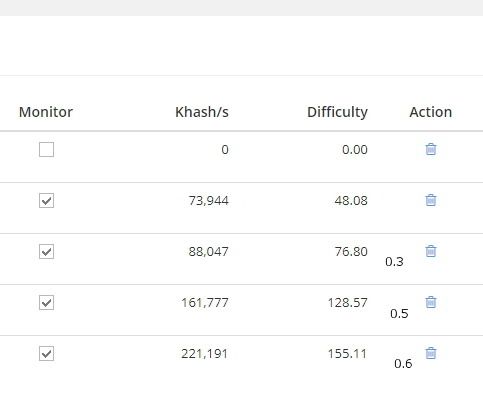This screenshot has height=403, width=483.
Task: Click the 155.11 difficulty value
Action: [x=347, y=354]
